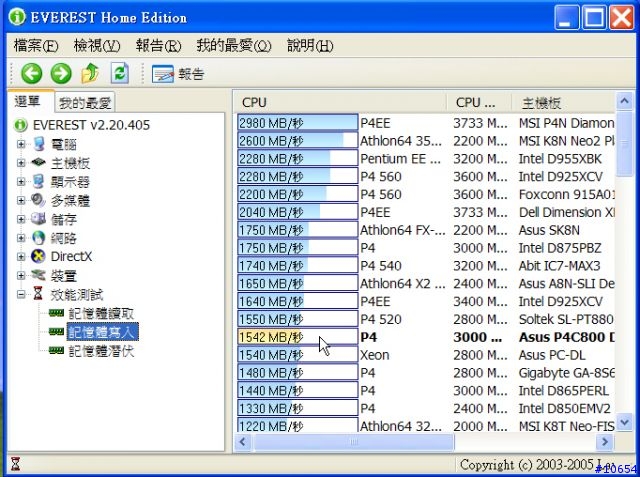This screenshot has height=477, width=640.
Task: Sort by the first CPU column header
Action: [341, 102]
